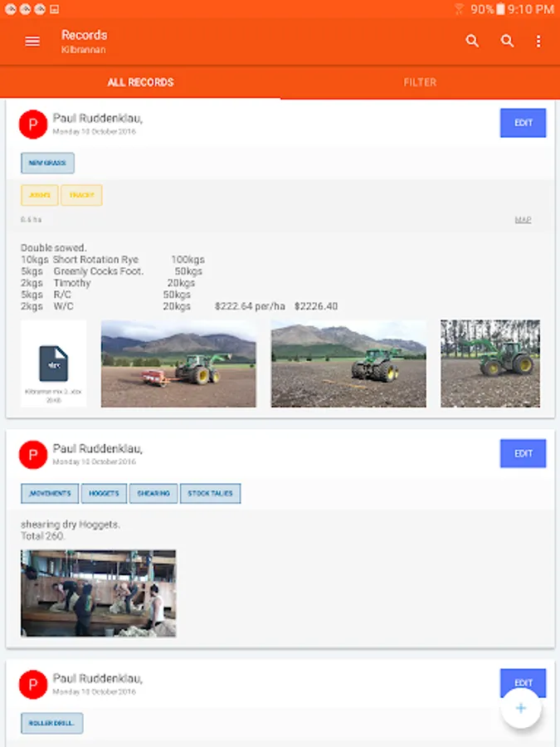
Task: Tap the P avatar on the Roller Drill record
Action: click(33, 685)
